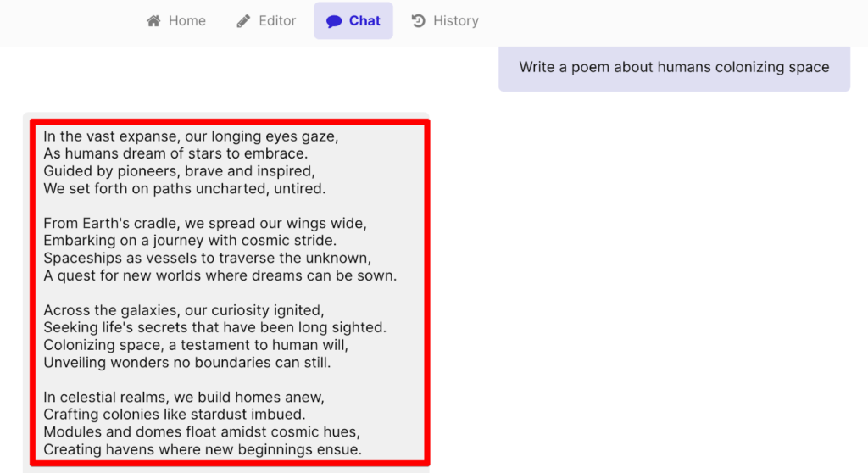Click the line "A quest for new worlds"
The height and width of the screenshot is (473, 868).
pyautogui.click(x=220, y=276)
